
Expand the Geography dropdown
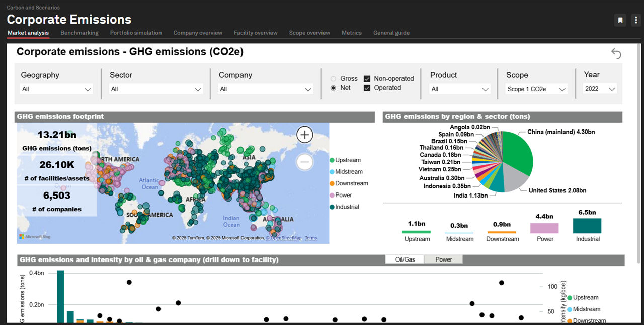pyautogui.click(x=56, y=89)
